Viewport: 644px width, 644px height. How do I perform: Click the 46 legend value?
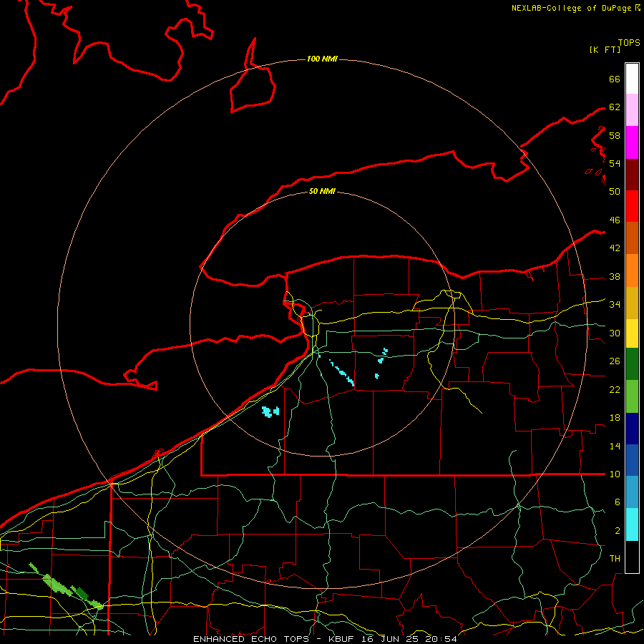point(615,220)
